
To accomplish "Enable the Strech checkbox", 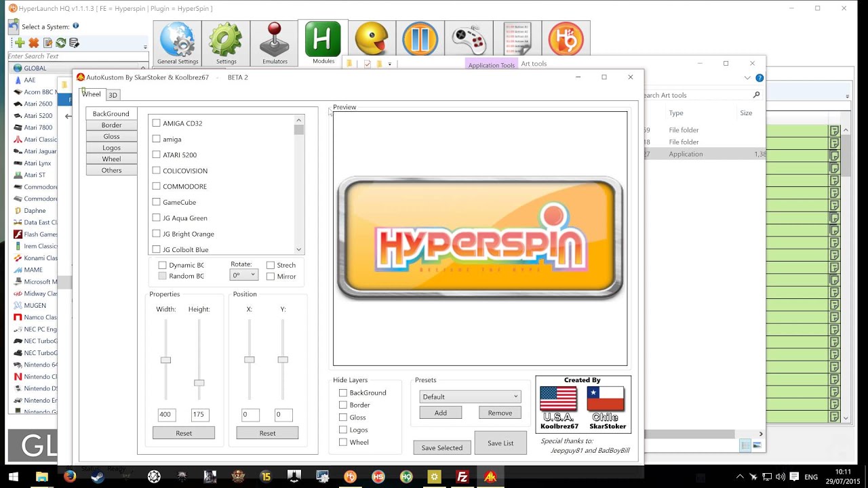I will pos(271,265).
